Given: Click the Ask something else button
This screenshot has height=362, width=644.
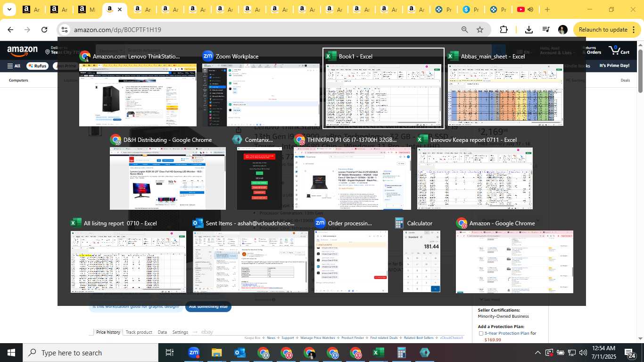Looking at the screenshot, I should (x=208, y=306).
